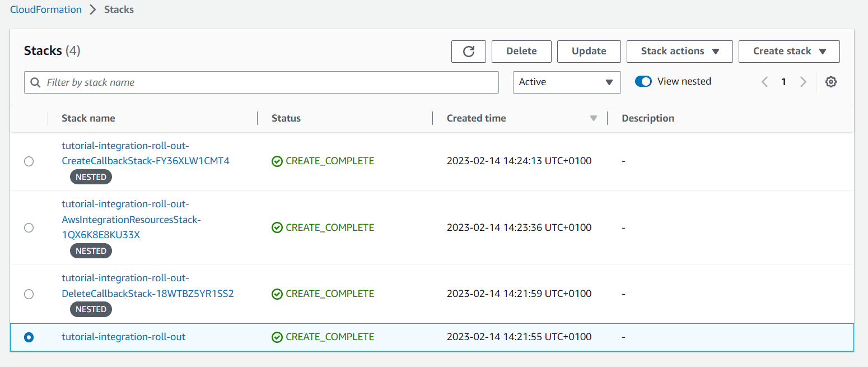Screen dimensions: 868x367
Task: Select the radio button for CreateCallbackStack-FY36XLW1CMT4
Action: coord(29,161)
